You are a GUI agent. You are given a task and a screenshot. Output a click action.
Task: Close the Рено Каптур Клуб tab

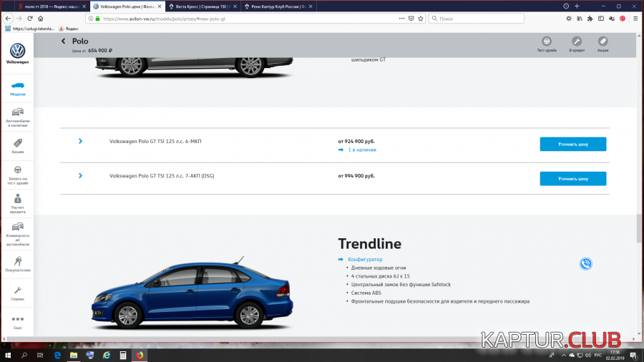pos(311,6)
